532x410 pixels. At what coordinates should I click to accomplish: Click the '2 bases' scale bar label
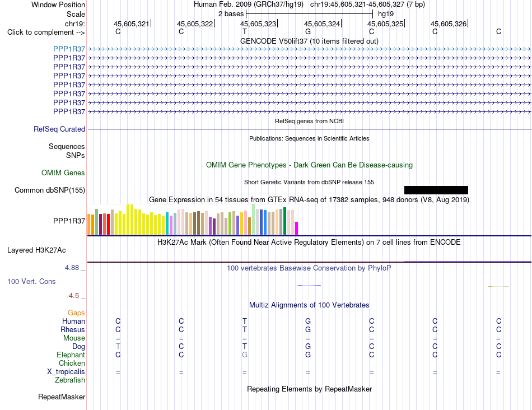pos(231,14)
